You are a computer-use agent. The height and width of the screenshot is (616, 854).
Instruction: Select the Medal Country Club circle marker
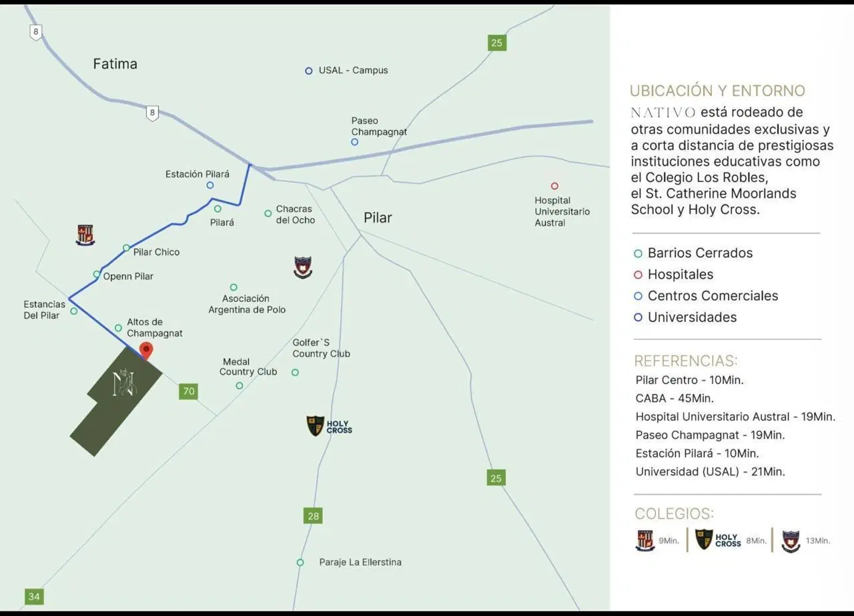240,385
